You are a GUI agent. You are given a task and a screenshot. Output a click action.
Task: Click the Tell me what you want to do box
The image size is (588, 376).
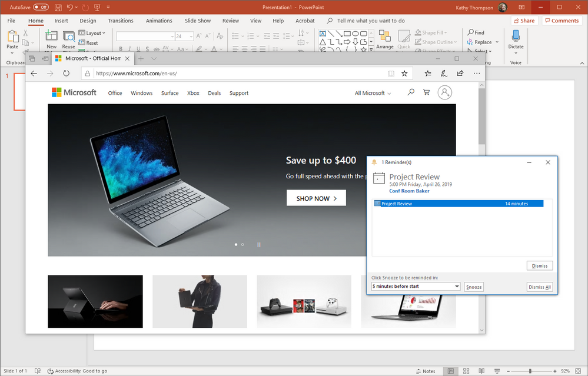pyautogui.click(x=370, y=21)
